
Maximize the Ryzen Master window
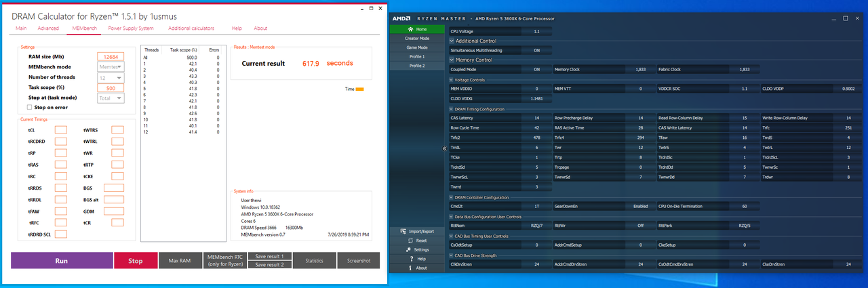coord(846,18)
